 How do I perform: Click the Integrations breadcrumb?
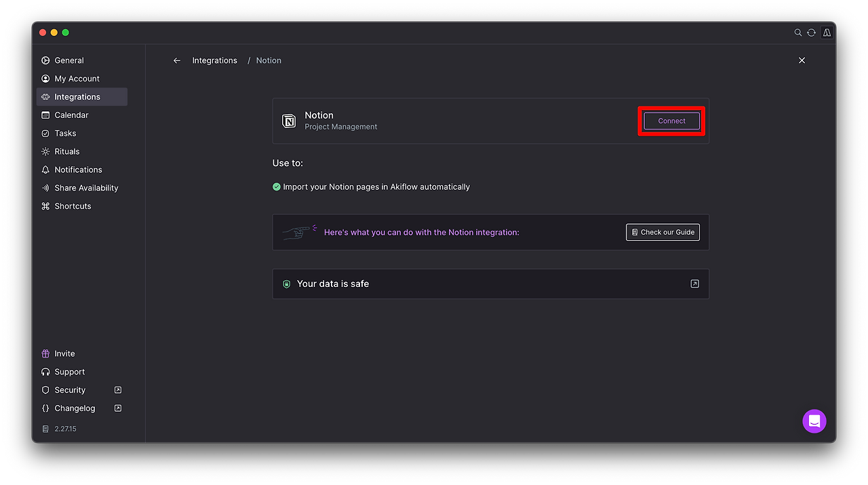(x=214, y=60)
